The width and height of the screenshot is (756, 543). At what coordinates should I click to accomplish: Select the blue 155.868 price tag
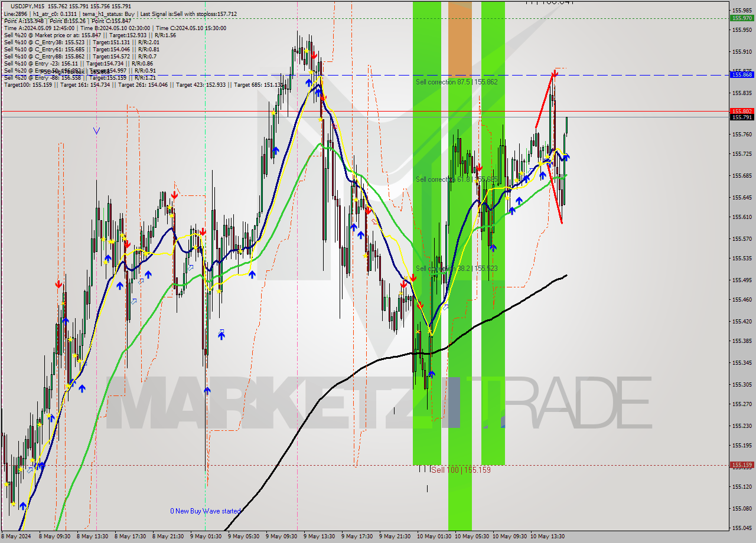[x=742, y=75]
